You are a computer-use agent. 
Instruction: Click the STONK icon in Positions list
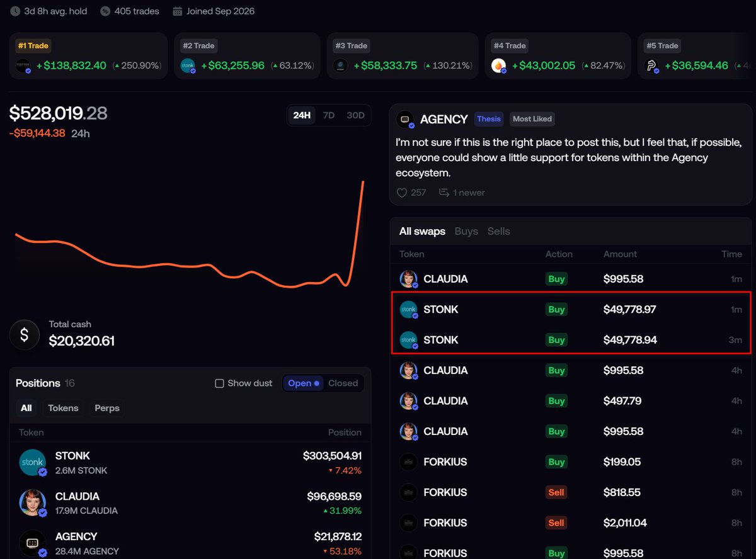pos(33,463)
